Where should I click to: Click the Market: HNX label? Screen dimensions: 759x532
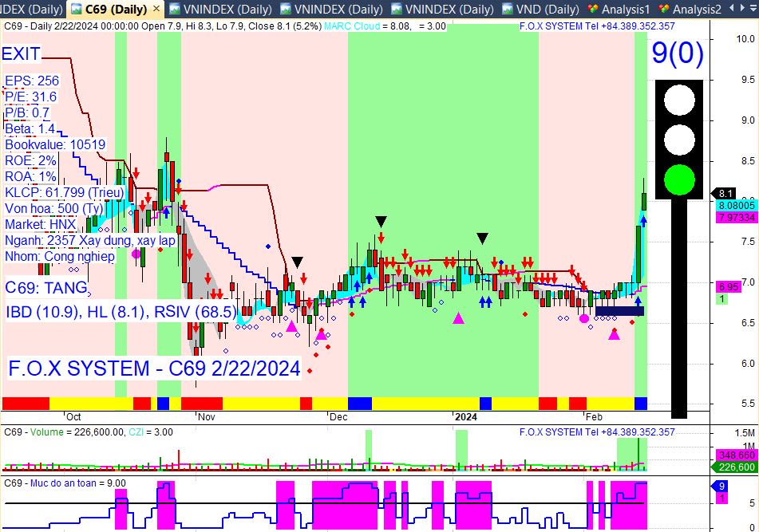point(41,224)
